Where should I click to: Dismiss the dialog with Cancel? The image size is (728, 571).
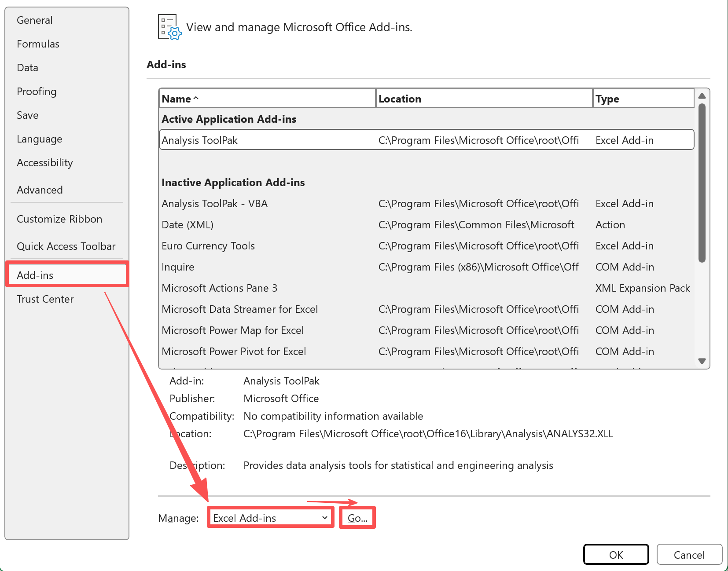click(689, 555)
